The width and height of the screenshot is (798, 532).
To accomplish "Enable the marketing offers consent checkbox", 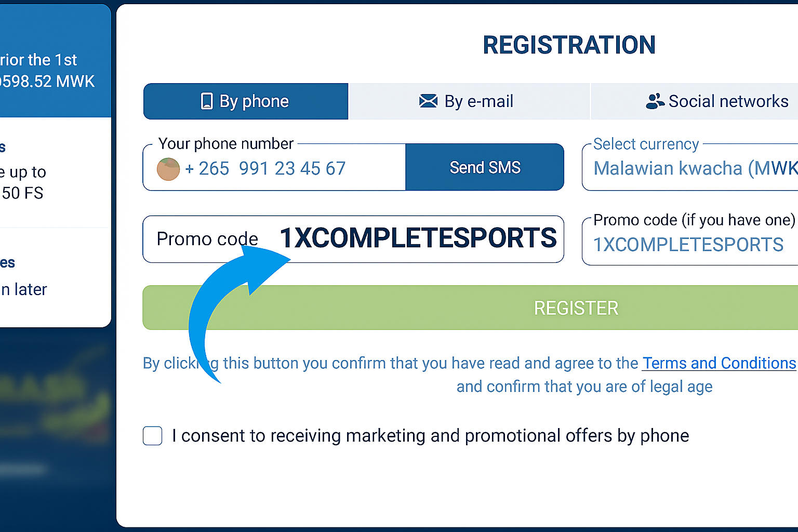I will coord(153,436).
